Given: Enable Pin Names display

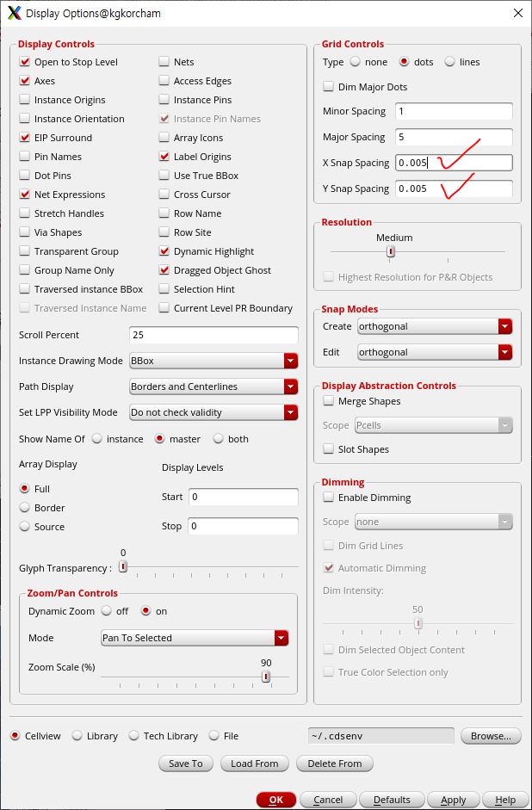Looking at the screenshot, I should click(x=24, y=157).
